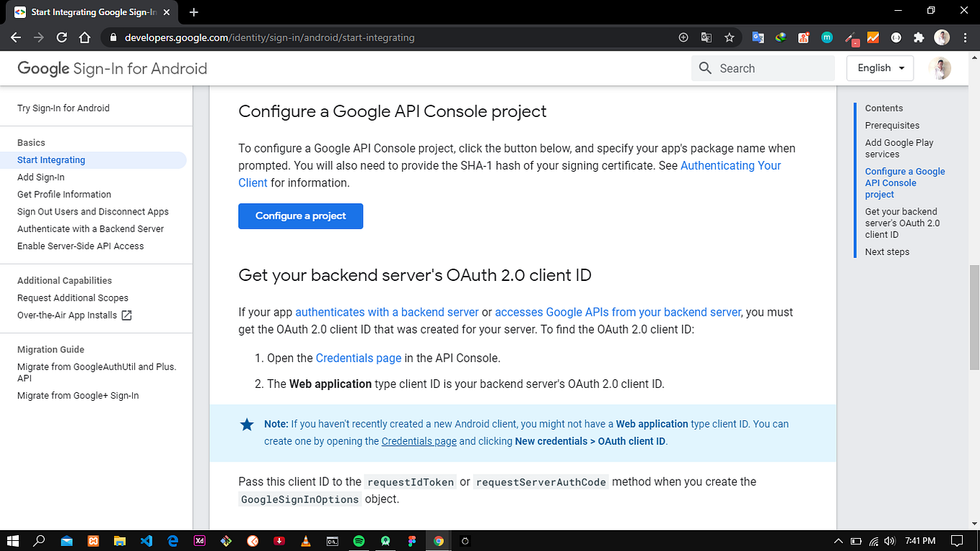Open the English language dropdown
Viewport: 980px width, 551px height.
(880, 68)
